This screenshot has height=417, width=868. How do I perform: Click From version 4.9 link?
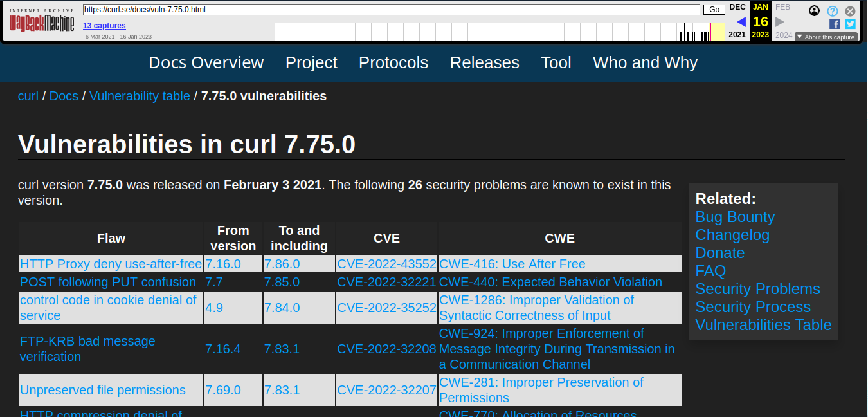(214, 308)
